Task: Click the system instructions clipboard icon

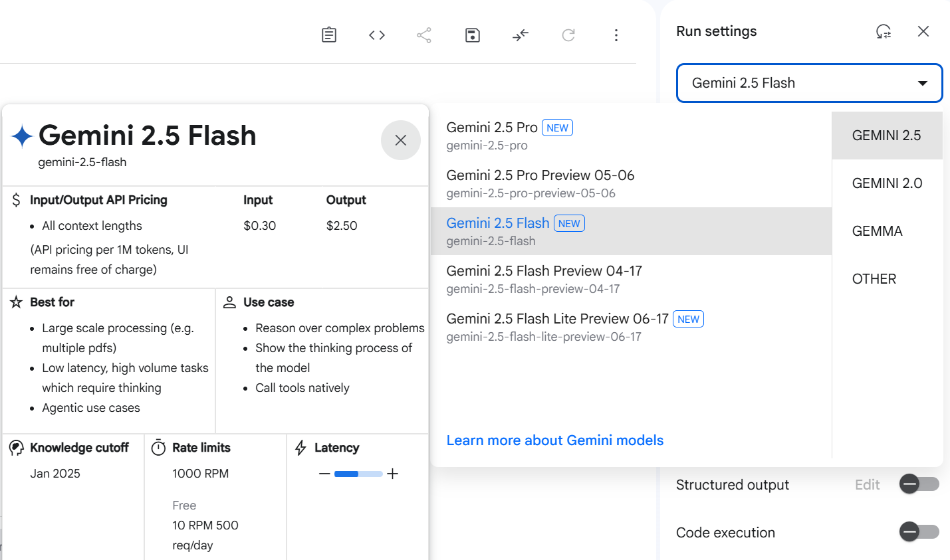Action: coord(329,35)
